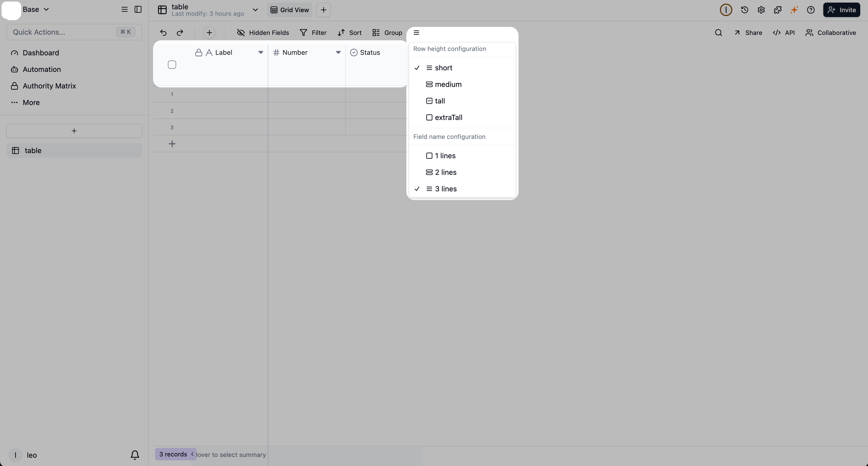
Task: Click the search magnifier icon
Action: pyautogui.click(x=718, y=33)
